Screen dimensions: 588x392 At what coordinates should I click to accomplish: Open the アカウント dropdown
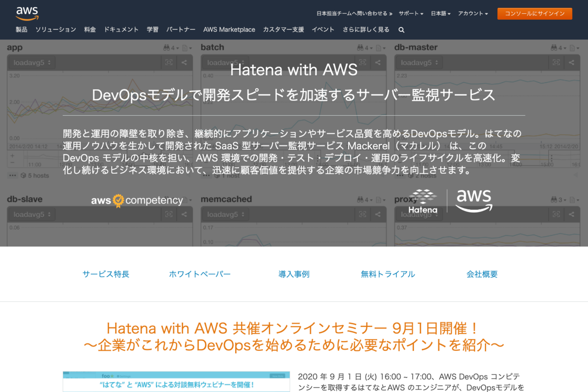pos(473,14)
